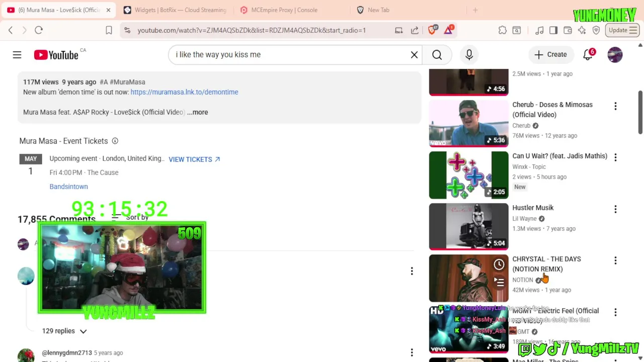The height and width of the screenshot is (362, 644).
Task: Bookmark this page with the bookmark icon
Action: [109, 30]
